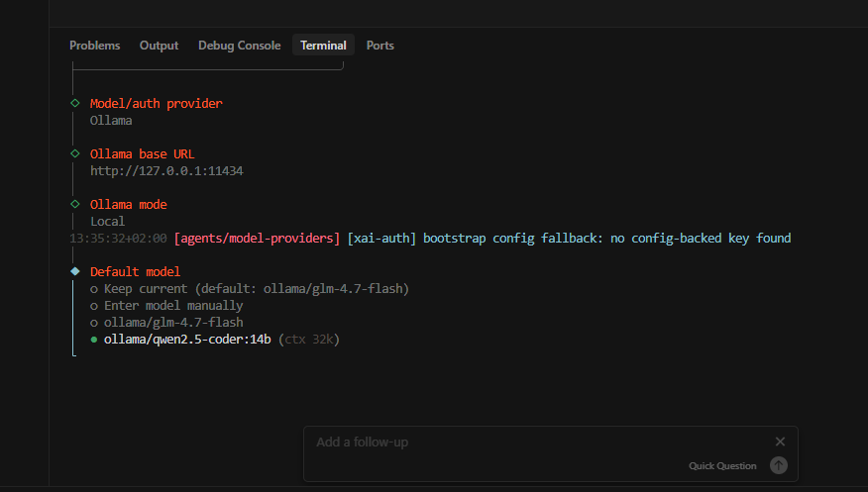The width and height of the screenshot is (868, 492).
Task: Click the [agents/model-providers] log tag
Action: pyautogui.click(x=257, y=239)
